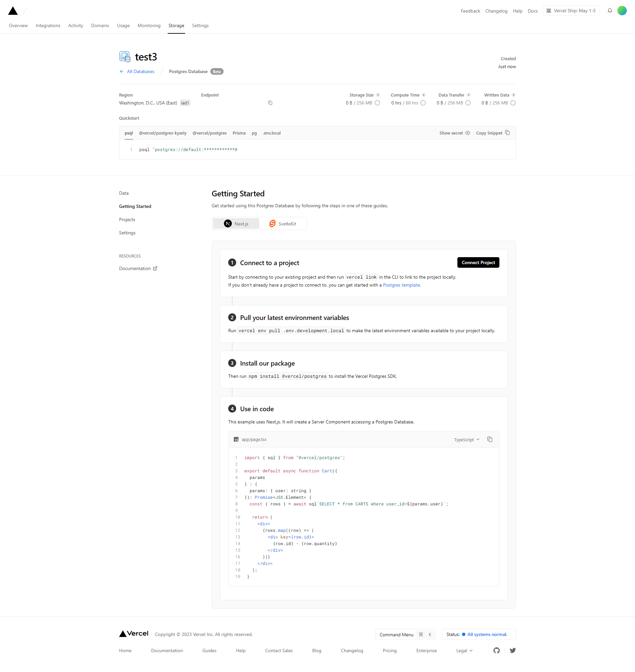
Task: Open the footer Guides link
Action: pyautogui.click(x=210, y=651)
